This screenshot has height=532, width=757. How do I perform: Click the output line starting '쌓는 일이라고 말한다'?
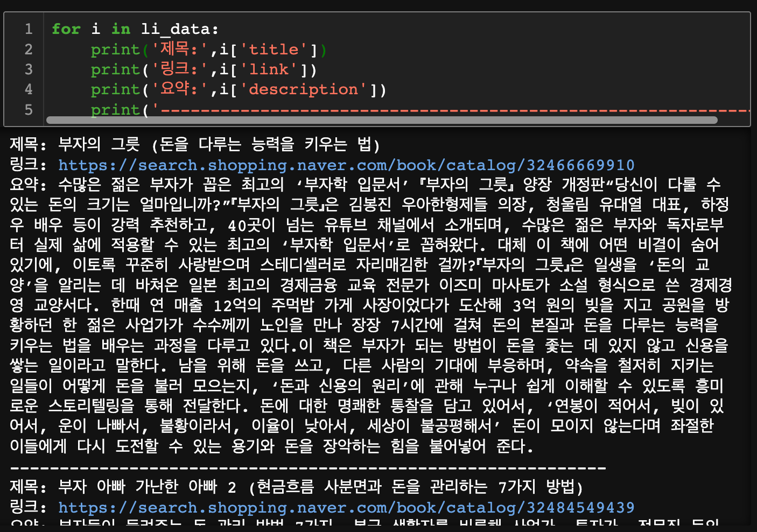(361, 366)
